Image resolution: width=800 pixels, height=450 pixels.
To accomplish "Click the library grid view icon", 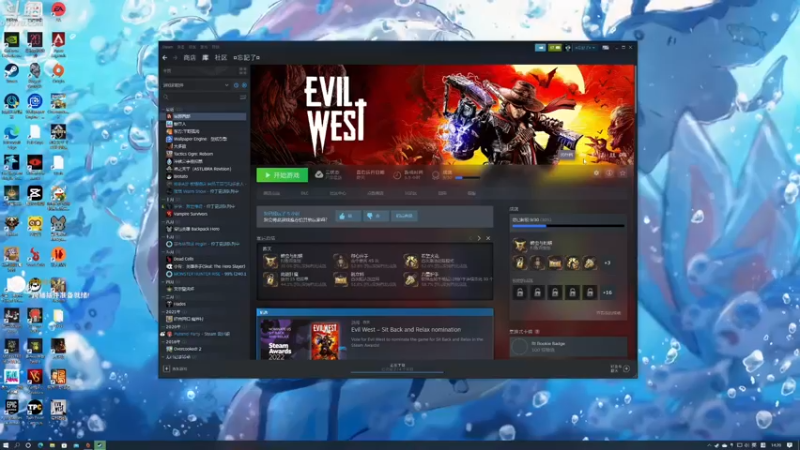I will [x=243, y=71].
